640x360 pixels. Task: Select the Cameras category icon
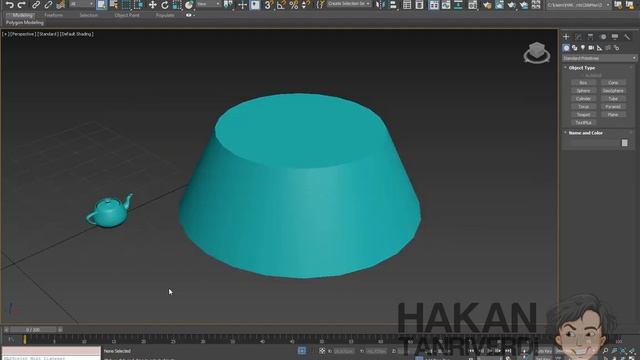click(x=591, y=48)
